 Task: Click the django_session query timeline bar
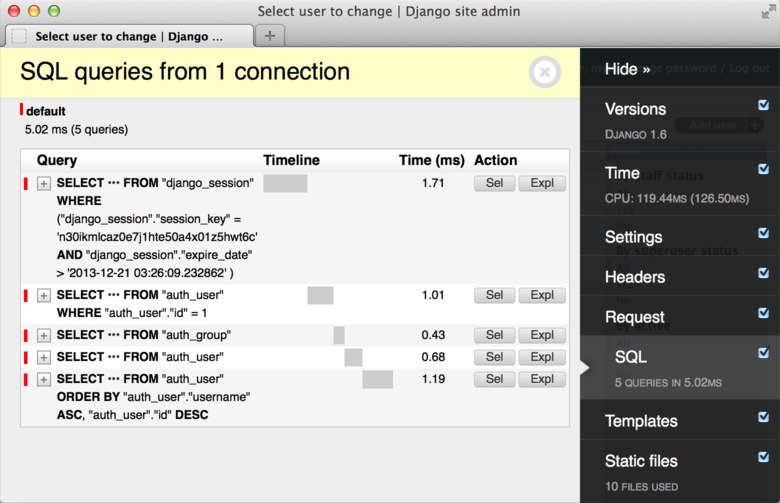click(x=285, y=183)
